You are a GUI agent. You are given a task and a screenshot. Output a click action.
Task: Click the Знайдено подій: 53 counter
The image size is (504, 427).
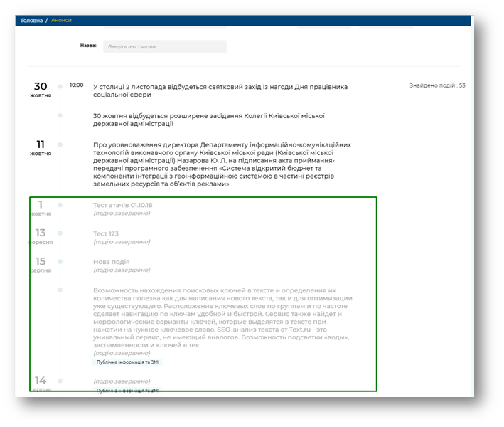pyautogui.click(x=437, y=85)
